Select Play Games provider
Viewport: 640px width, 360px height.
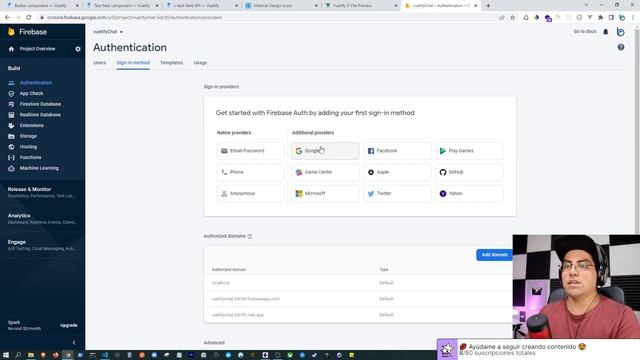pyautogui.click(x=469, y=151)
